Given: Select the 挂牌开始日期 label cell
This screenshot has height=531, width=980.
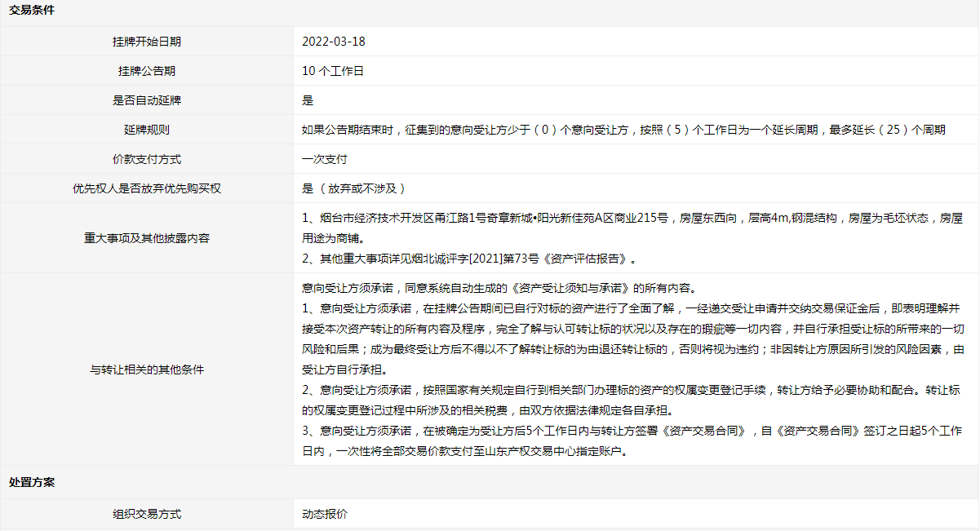Looking at the screenshot, I should coord(147,42).
